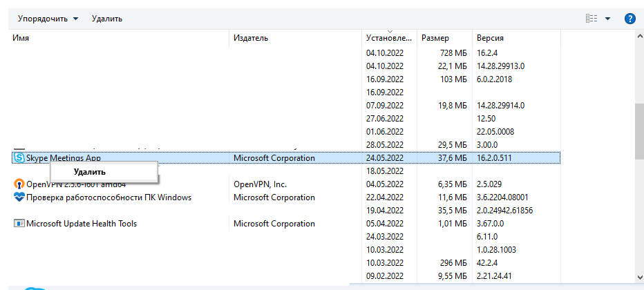This screenshot has width=644, height=290.
Task: Click the Skype Meetings App icon
Action: 19,158
